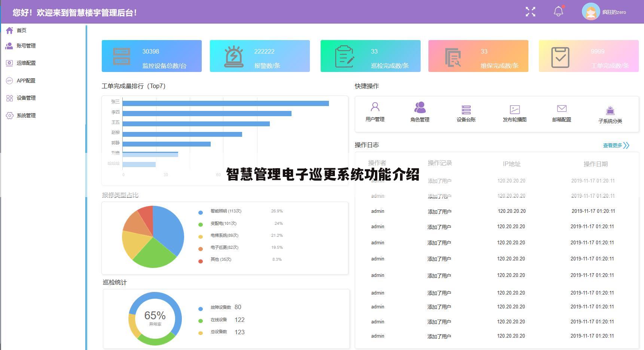Click the 30398 device count value

pyautogui.click(x=150, y=51)
